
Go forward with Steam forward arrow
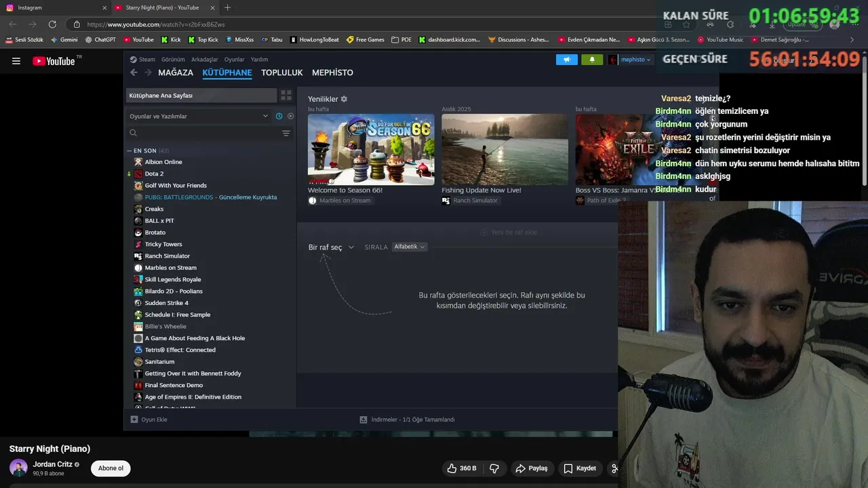(x=147, y=73)
